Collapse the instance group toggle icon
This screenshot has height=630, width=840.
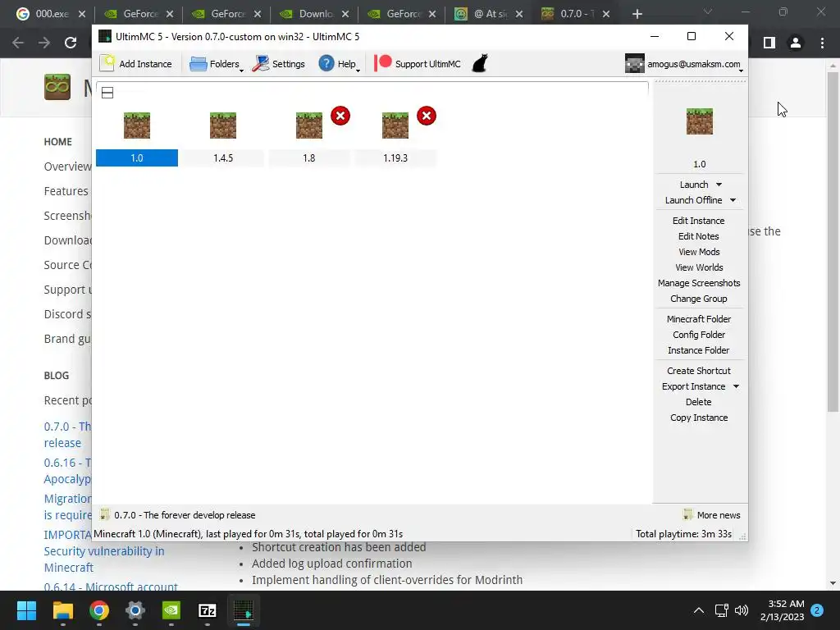(107, 93)
